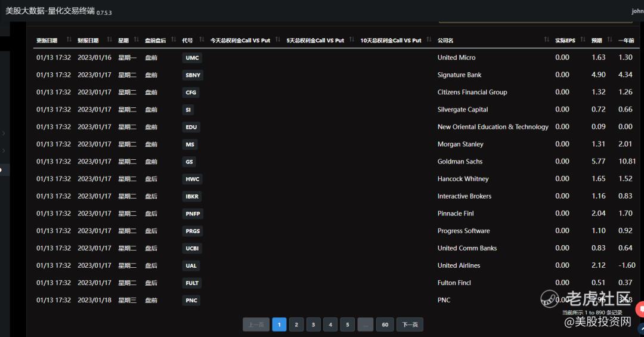Viewport: 644px width, 337px height.
Task: Open the HWC ticker badge
Action: pos(192,179)
